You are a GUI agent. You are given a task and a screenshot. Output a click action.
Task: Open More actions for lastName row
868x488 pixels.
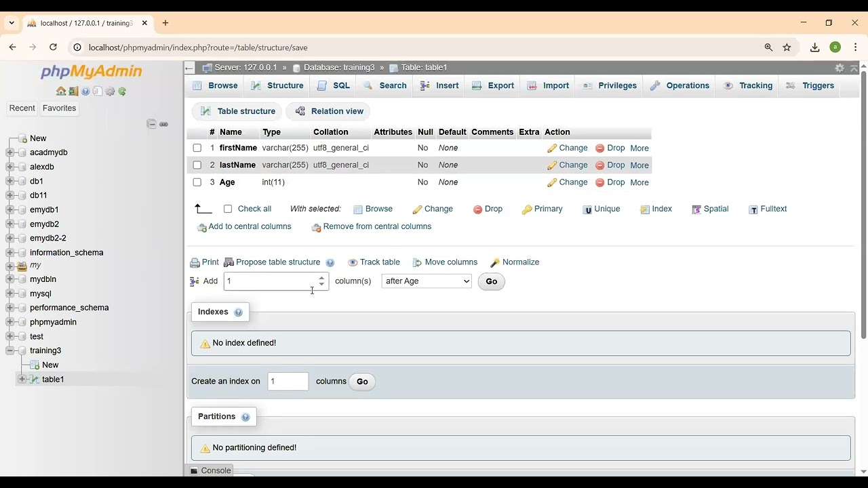639,165
